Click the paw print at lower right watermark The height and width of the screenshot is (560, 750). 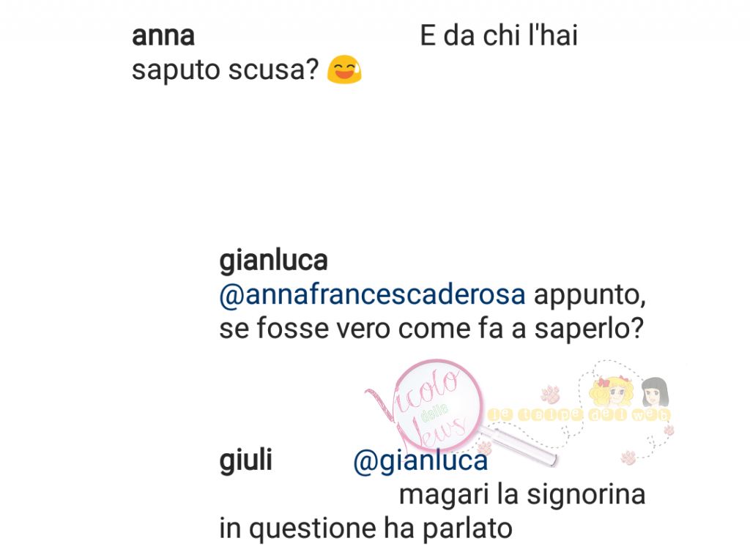pyautogui.click(x=628, y=458)
